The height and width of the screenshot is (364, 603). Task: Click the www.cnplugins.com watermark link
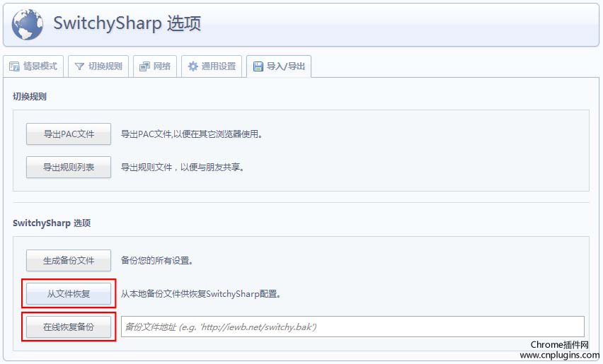[x=559, y=356]
